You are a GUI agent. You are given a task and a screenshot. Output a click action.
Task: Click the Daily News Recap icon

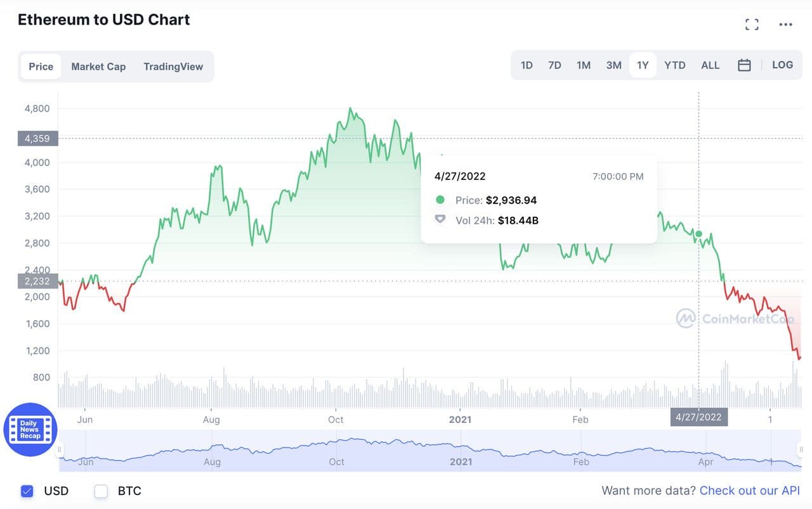tap(30, 430)
